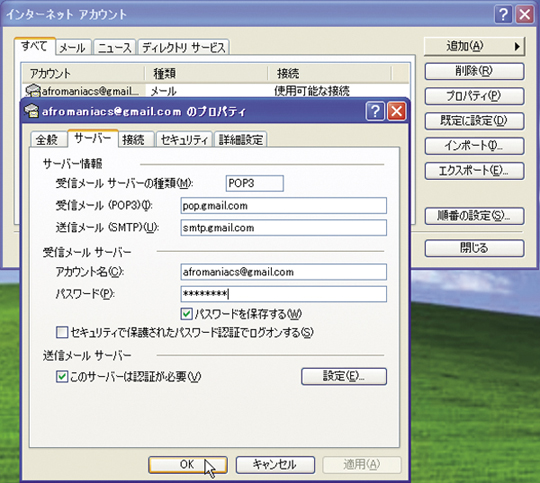Click the mail account icon in properties title bar

coord(31,111)
